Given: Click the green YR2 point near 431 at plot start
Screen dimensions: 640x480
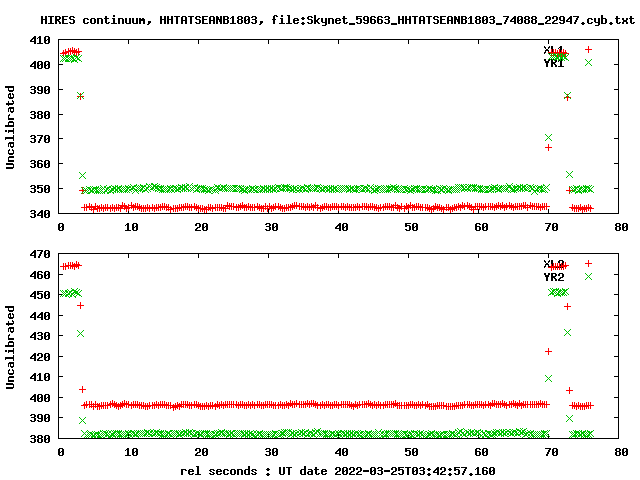Looking at the screenshot, I should point(80,333).
